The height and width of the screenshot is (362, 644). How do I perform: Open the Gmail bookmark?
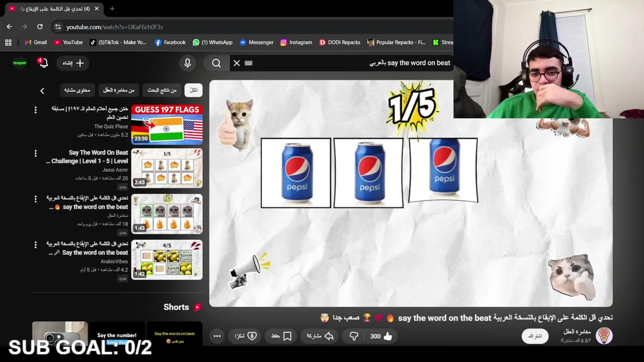tap(36, 42)
